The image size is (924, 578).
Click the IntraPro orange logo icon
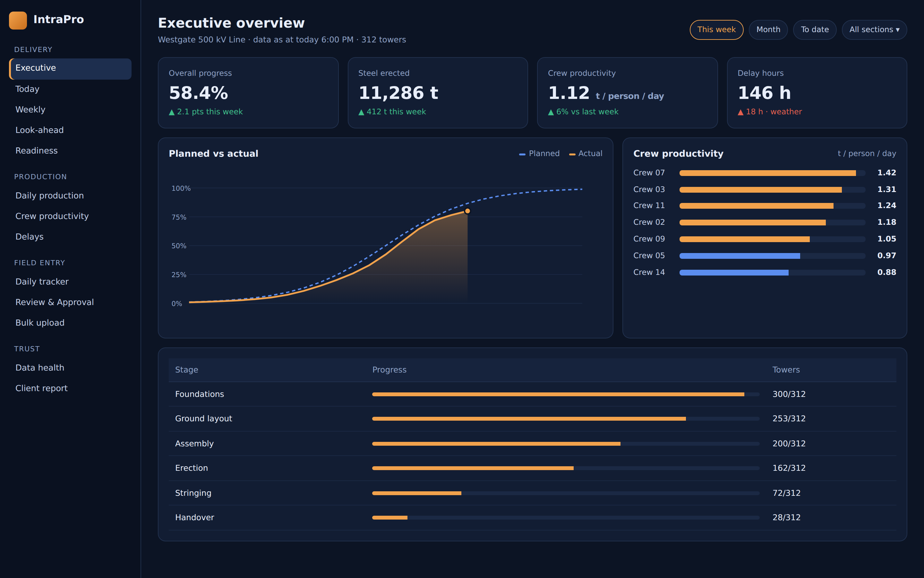[18, 20]
